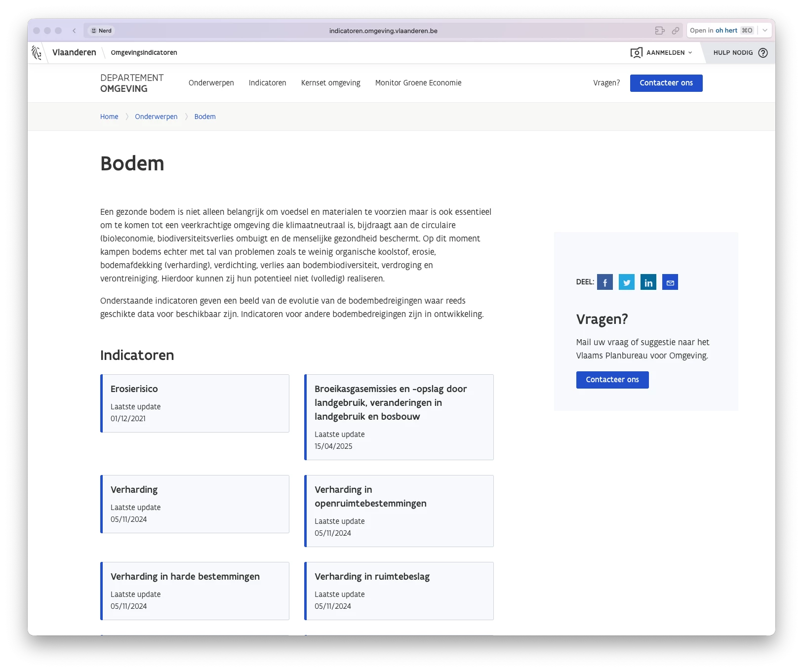Open the Nerd profile selector
The image size is (803, 672).
[x=101, y=31]
